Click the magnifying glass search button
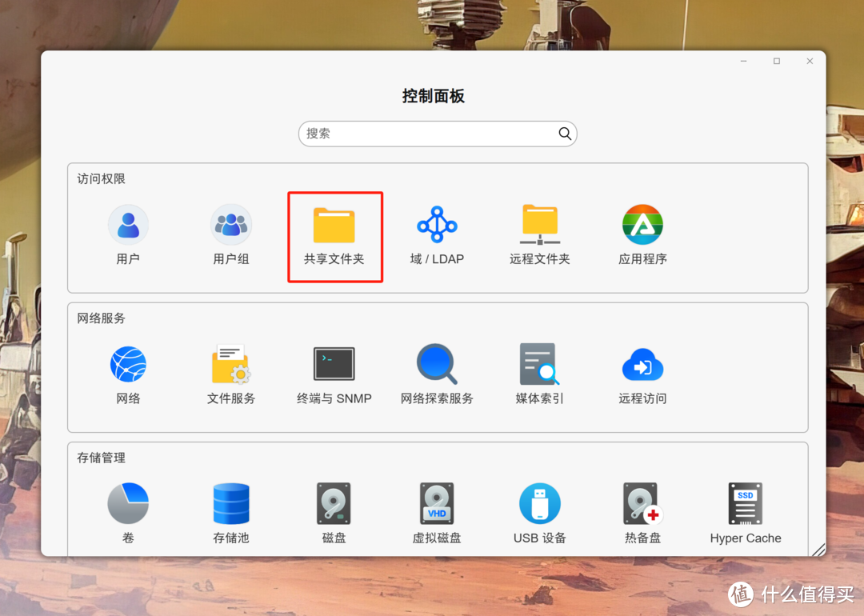The image size is (864, 616). tap(565, 134)
